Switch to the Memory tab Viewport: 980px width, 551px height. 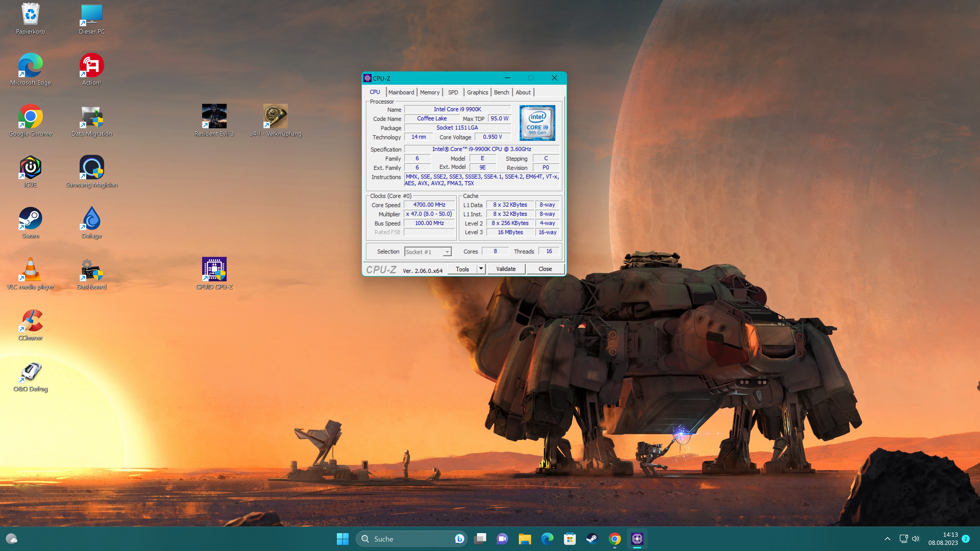pos(430,92)
